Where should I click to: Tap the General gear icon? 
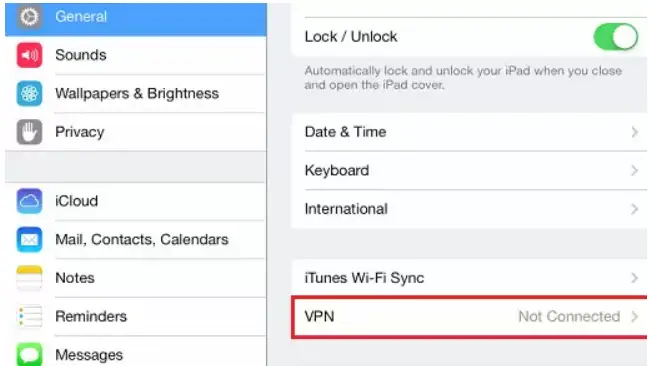pyautogui.click(x=29, y=17)
